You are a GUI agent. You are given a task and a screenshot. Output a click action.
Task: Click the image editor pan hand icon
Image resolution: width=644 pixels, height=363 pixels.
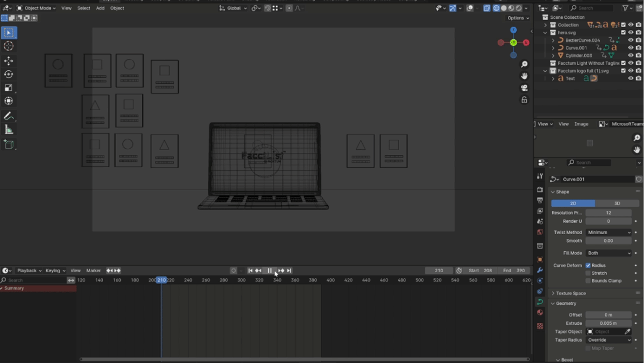click(x=637, y=150)
